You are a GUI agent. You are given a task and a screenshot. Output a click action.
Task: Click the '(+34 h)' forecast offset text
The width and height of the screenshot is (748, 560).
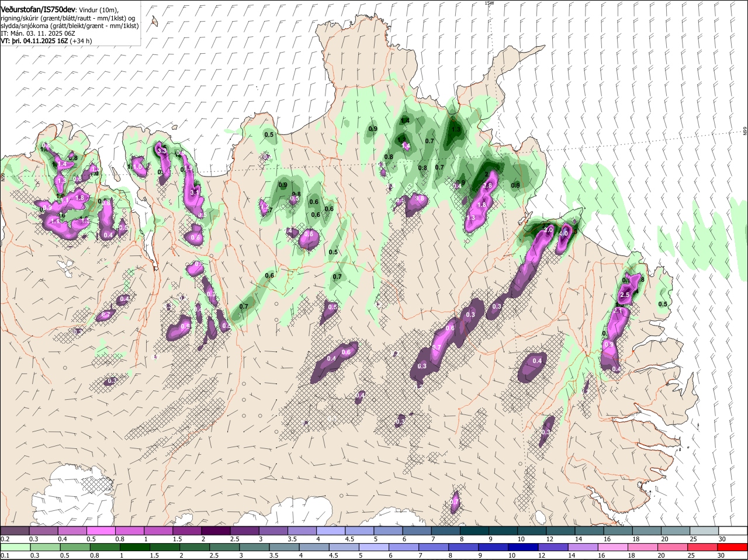coord(81,42)
